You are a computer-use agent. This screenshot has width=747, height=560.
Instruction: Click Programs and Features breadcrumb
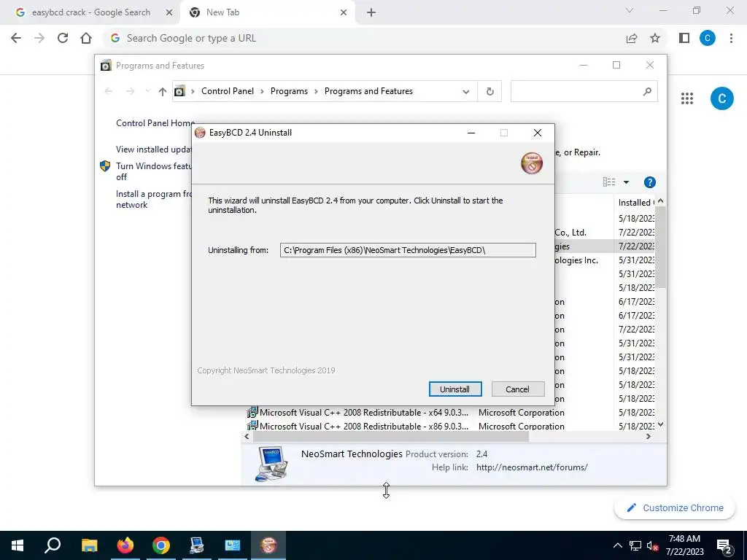click(x=368, y=91)
